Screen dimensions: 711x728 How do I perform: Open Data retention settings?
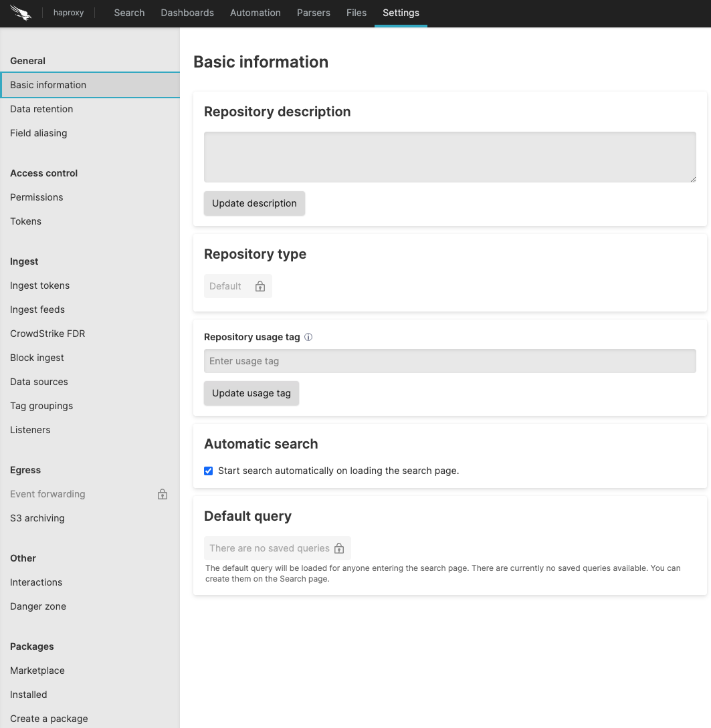click(x=41, y=109)
